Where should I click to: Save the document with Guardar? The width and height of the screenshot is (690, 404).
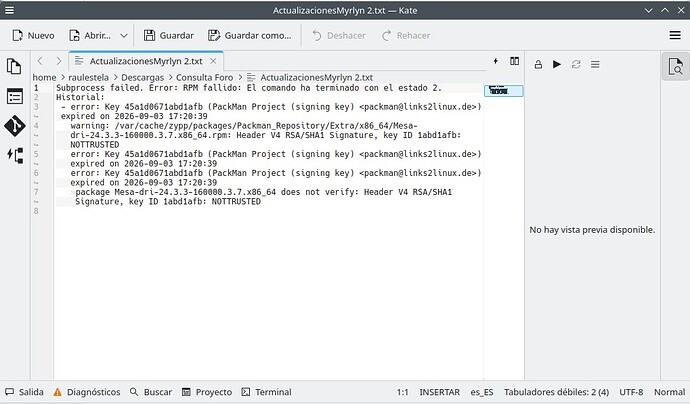[169, 36]
